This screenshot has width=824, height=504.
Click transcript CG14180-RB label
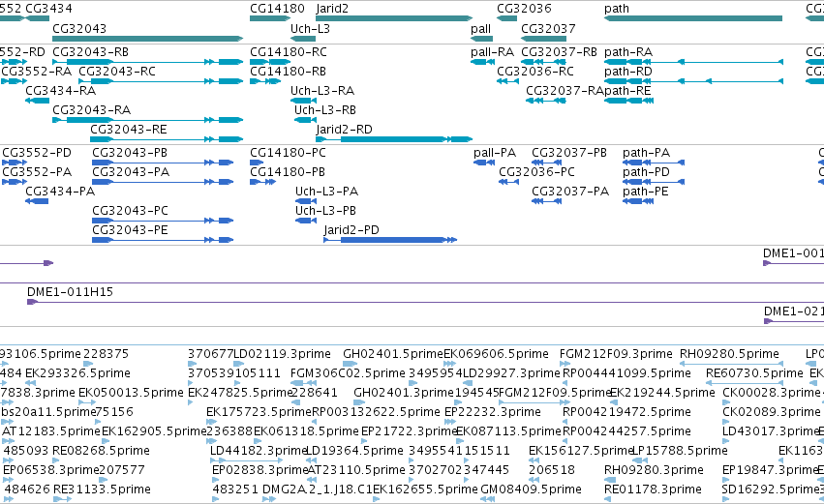(288, 72)
